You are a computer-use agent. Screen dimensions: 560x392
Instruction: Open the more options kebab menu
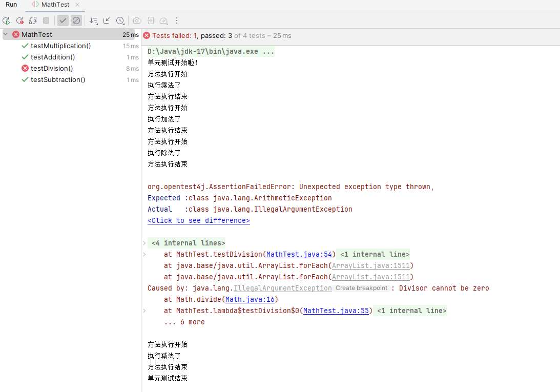177,20
